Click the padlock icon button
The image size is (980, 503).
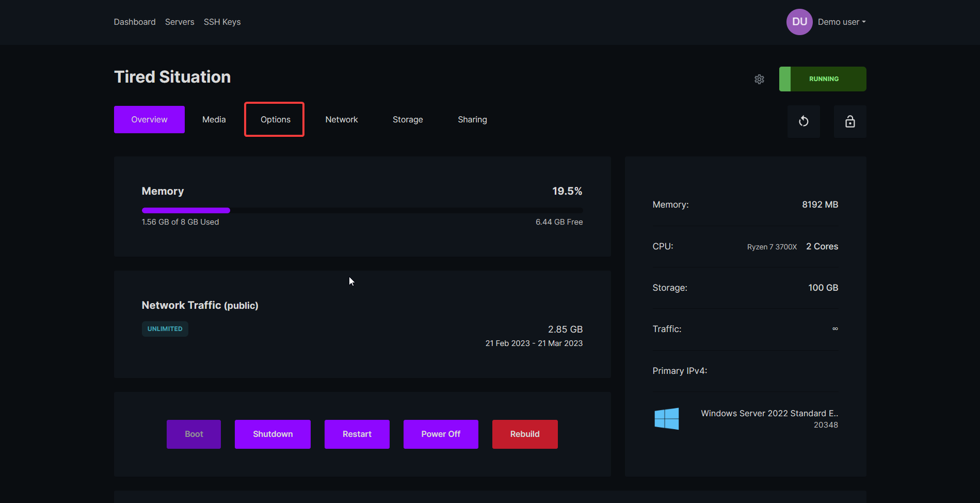click(850, 121)
